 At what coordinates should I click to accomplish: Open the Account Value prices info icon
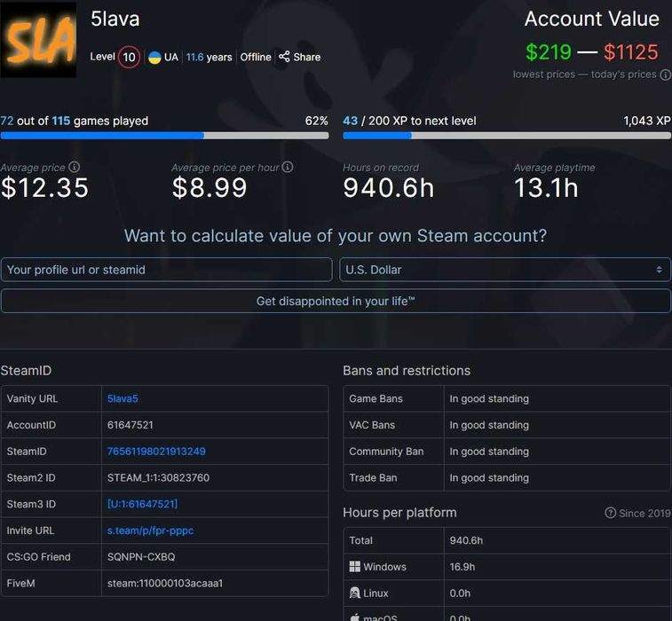click(665, 75)
